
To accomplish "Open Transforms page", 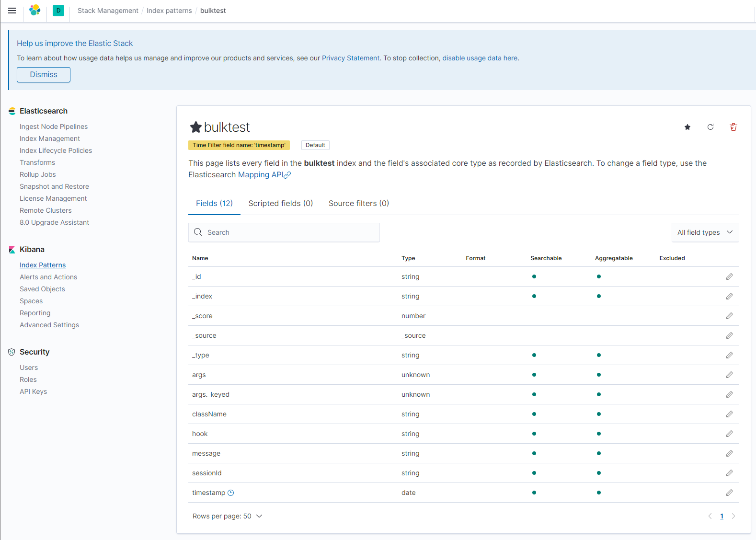I will pyautogui.click(x=37, y=162).
